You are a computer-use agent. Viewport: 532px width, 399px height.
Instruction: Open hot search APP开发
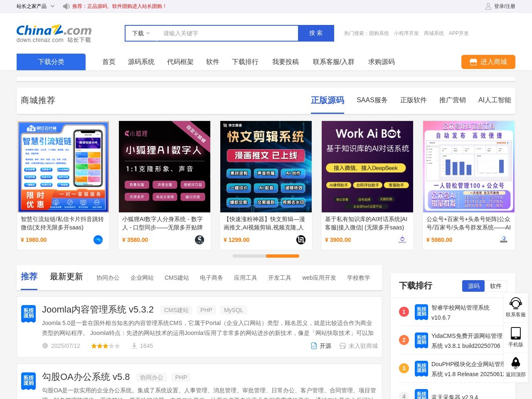[458, 33]
